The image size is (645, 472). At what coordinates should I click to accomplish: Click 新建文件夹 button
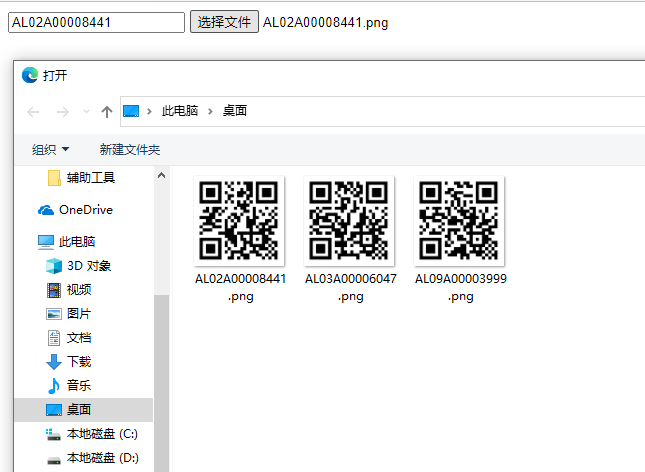(130, 149)
